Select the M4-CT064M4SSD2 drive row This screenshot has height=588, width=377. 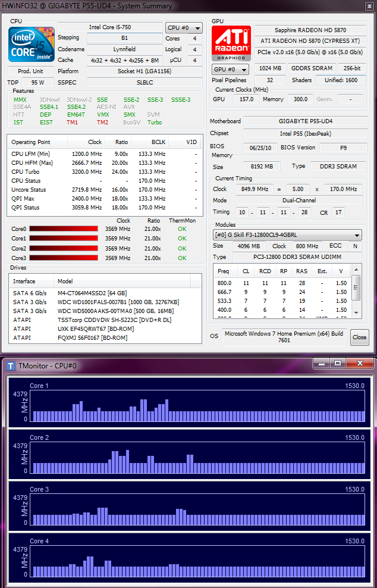[x=105, y=293]
